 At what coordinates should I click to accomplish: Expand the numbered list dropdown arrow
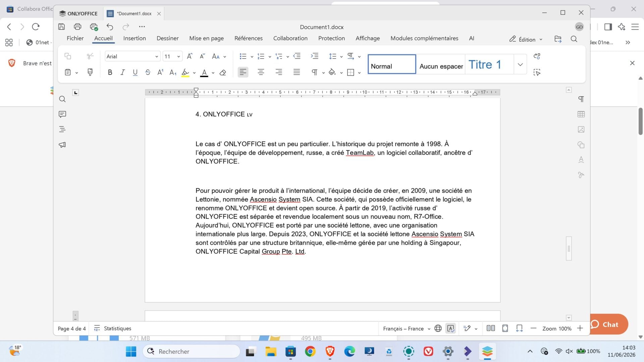pos(270,57)
